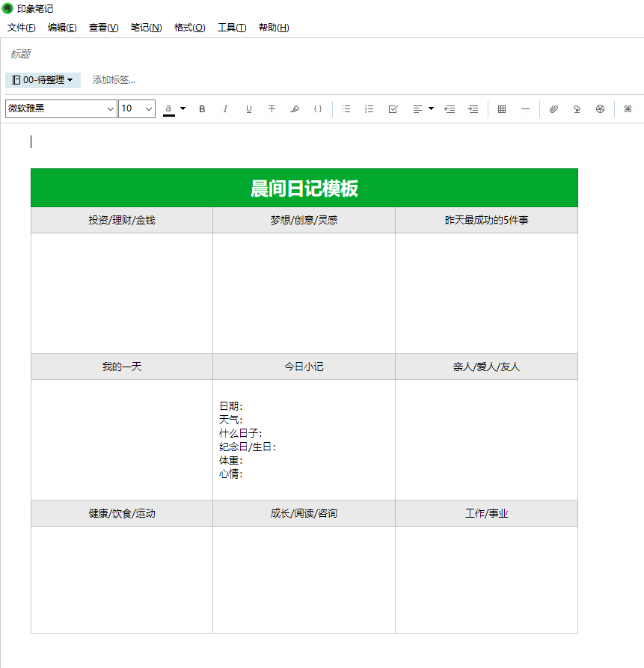
Task: Open the 工具(T) menu
Action: point(232,28)
